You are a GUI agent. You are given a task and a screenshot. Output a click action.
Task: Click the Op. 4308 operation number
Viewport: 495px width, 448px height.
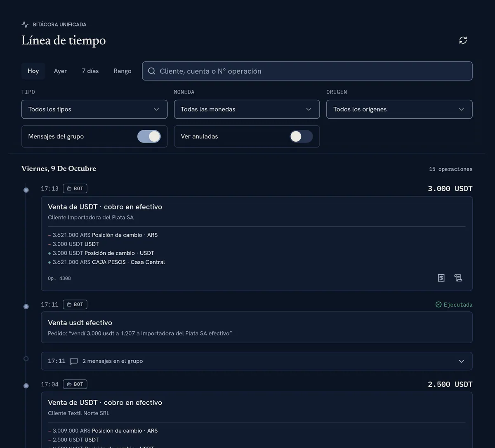pos(59,279)
